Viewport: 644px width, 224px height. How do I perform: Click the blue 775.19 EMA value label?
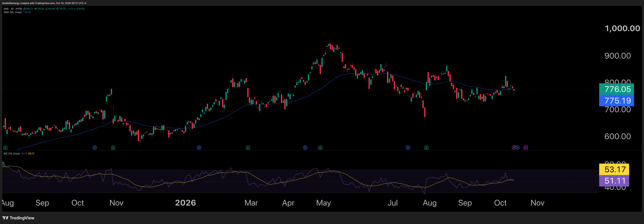616,101
